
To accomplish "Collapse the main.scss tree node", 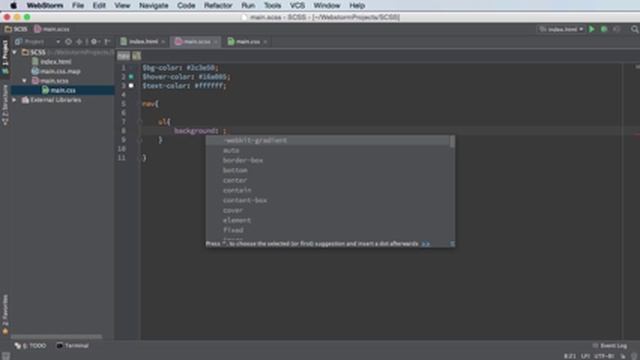I will 24,81.
